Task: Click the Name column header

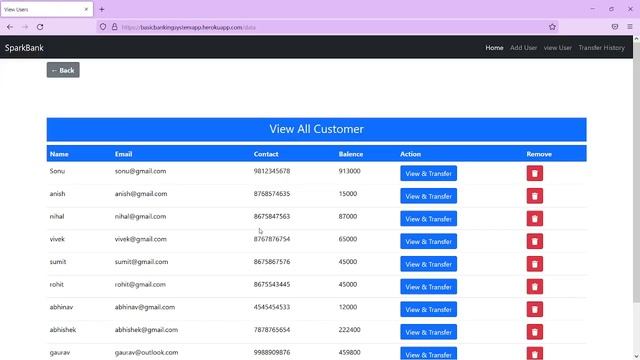Action: click(59, 154)
